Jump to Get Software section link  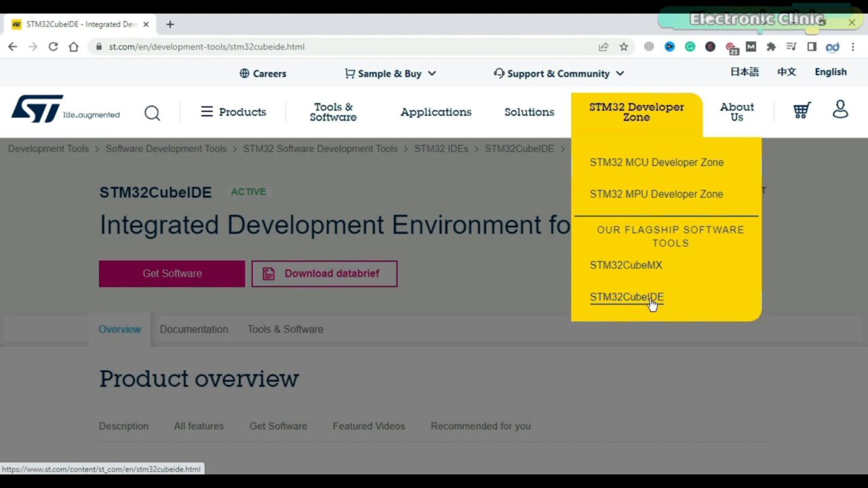tap(278, 426)
